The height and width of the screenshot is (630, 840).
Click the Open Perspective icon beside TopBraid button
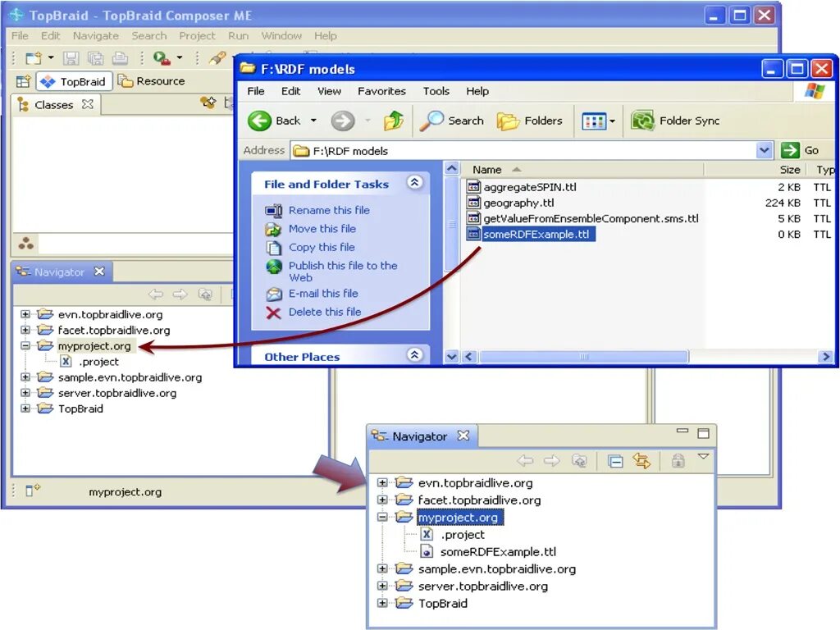pos(23,81)
